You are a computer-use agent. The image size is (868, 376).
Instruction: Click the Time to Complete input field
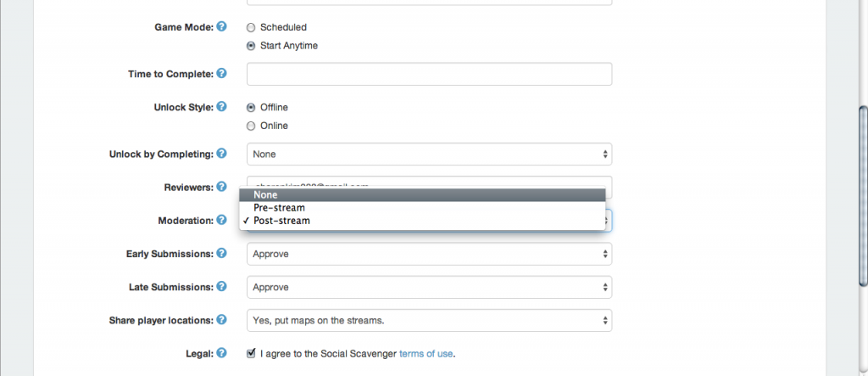pos(429,74)
